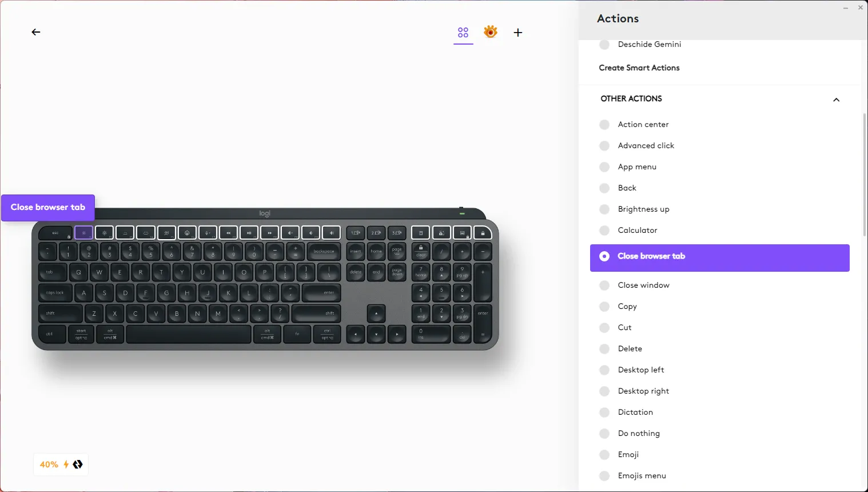Select the orange flower application profile icon
The image size is (868, 492).
point(491,32)
